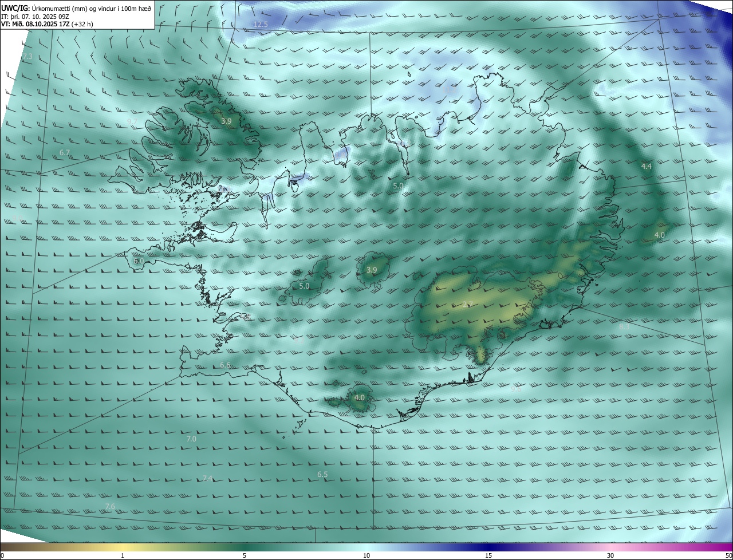Click the '1' tick on the colour scale
Screen dimensions: 733x560
123,555
